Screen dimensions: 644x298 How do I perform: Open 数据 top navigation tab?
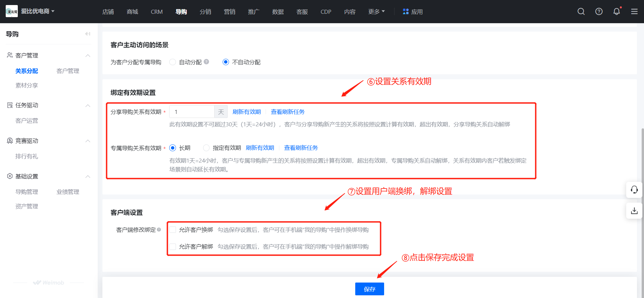pos(278,12)
